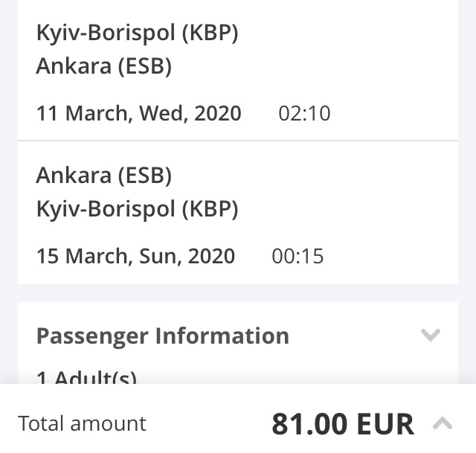Click the word Sun in the return date
Viewport: 476px width, 453px height.
(x=160, y=256)
